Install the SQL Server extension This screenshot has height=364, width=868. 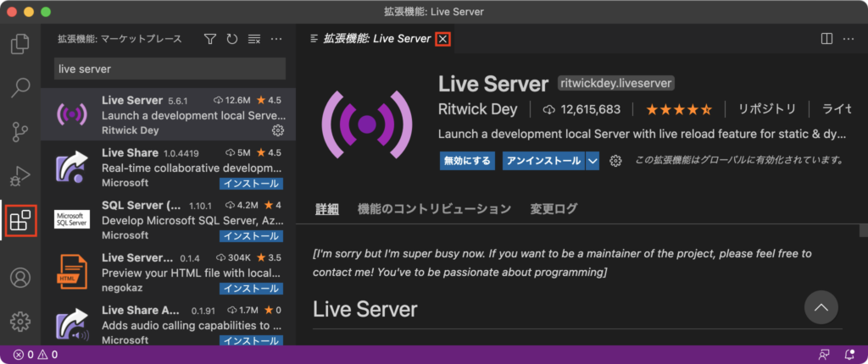tap(251, 235)
